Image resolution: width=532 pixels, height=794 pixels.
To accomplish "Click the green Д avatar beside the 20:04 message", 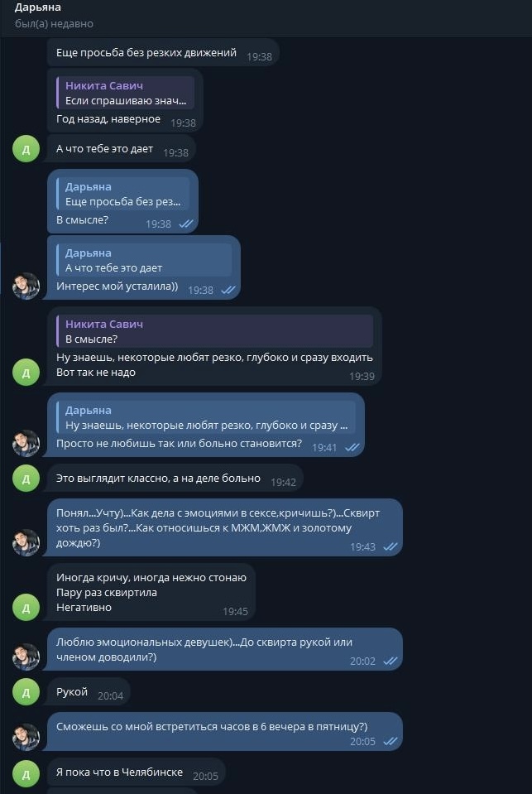I will pos(26,691).
